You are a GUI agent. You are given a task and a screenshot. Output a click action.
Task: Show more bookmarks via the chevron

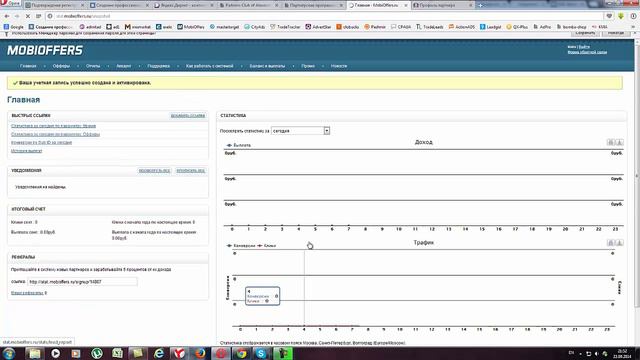(633, 27)
